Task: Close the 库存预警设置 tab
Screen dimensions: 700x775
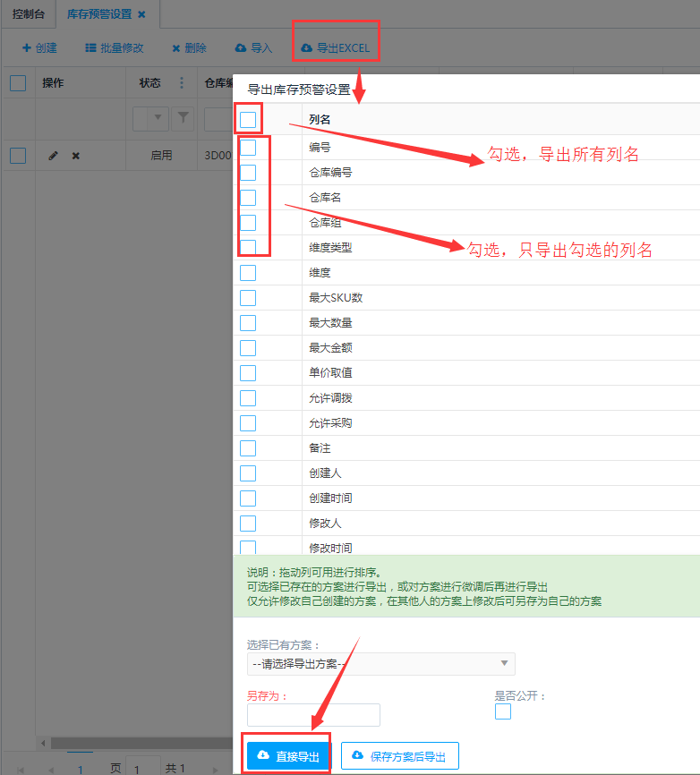Action: click(x=141, y=14)
